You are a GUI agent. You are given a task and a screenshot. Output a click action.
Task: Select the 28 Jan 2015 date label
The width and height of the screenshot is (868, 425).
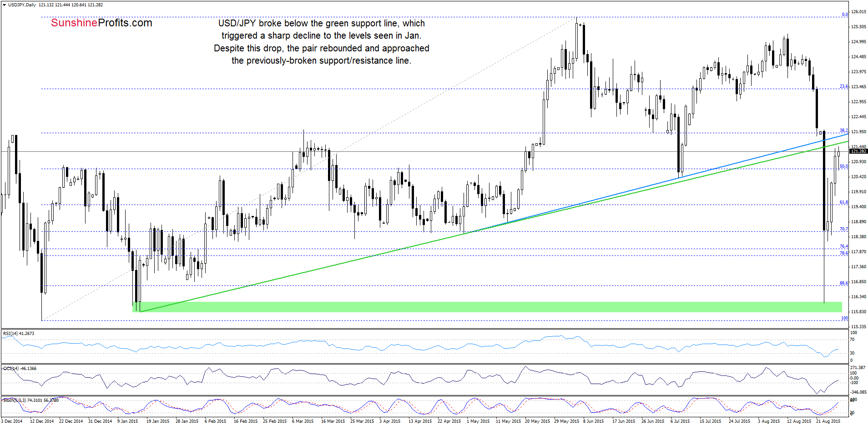pyautogui.click(x=187, y=421)
